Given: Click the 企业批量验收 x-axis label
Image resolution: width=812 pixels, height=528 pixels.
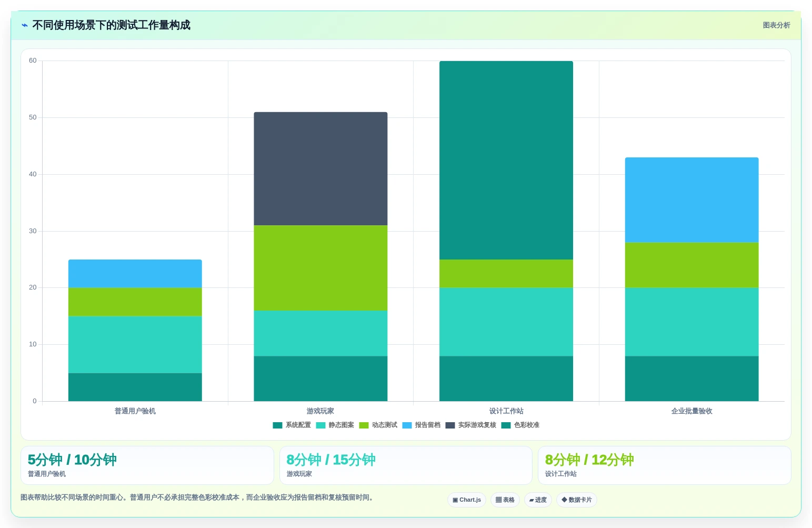Looking at the screenshot, I should point(692,411).
